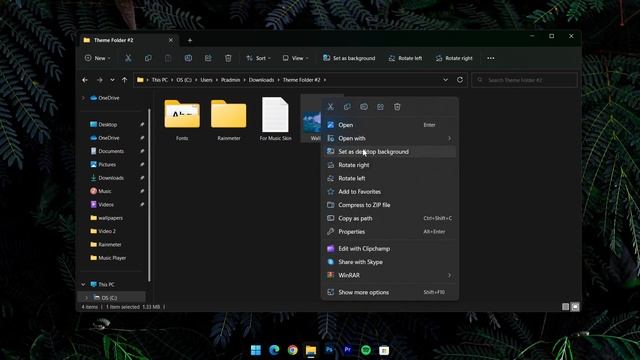Choose Copy as path
The height and width of the screenshot is (360, 640).
pyautogui.click(x=390, y=218)
